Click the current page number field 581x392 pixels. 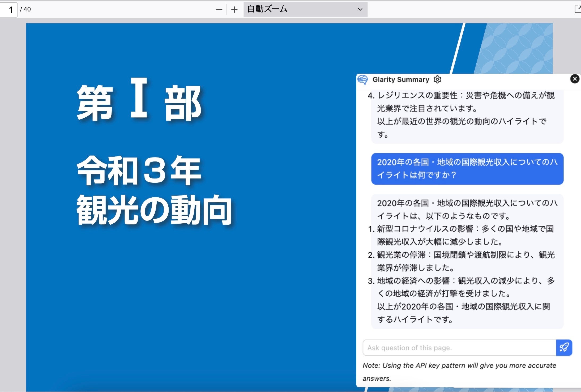point(9,10)
